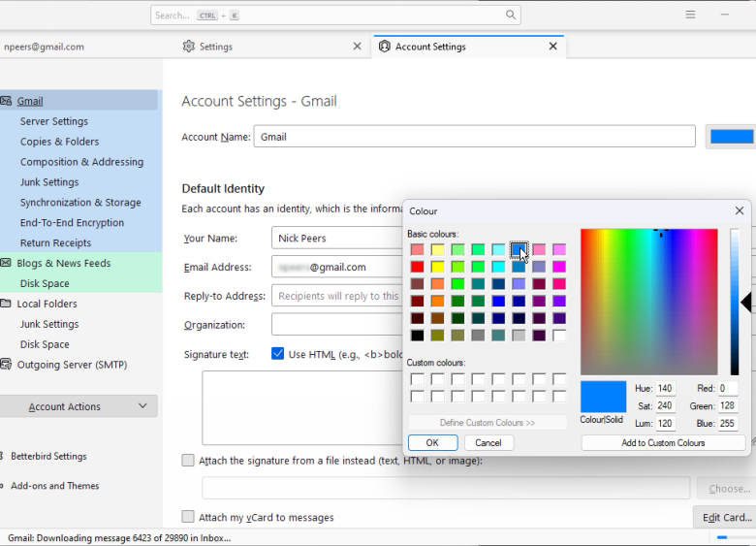Close the Settings tab

pyautogui.click(x=357, y=47)
